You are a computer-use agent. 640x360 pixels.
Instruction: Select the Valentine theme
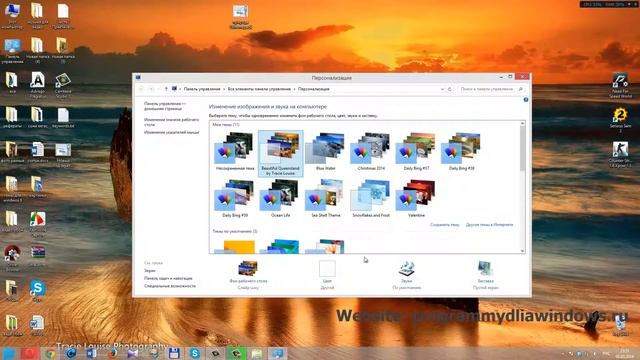click(416, 198)
